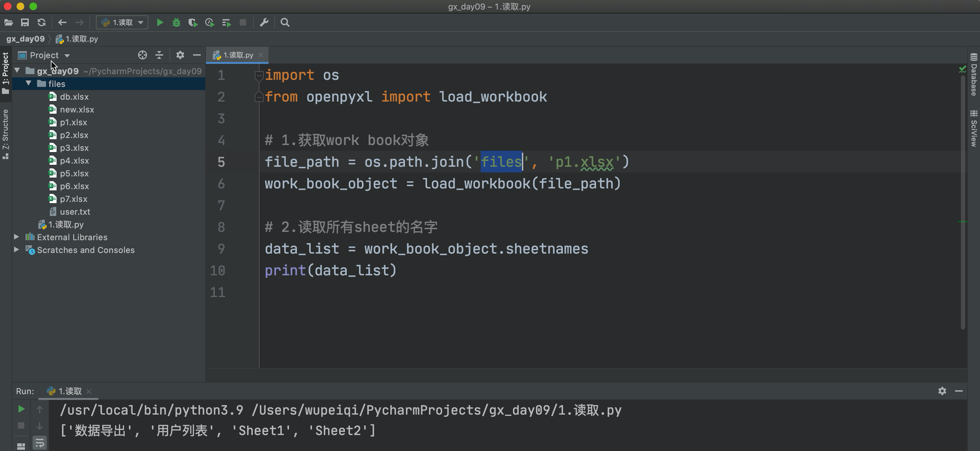Click the Synchronize reload icon
This screenshot has width=980, height=451.
(x=42, y=23)
